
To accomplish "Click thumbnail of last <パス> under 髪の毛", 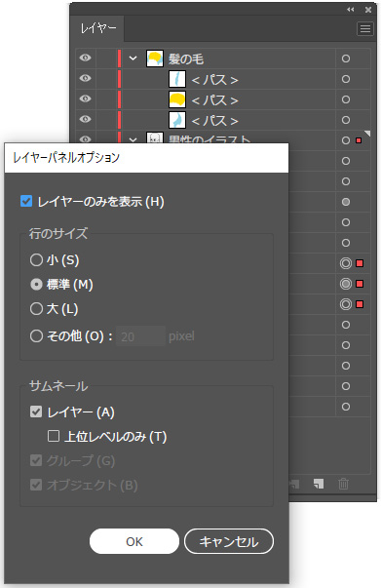I will (176, 120).
